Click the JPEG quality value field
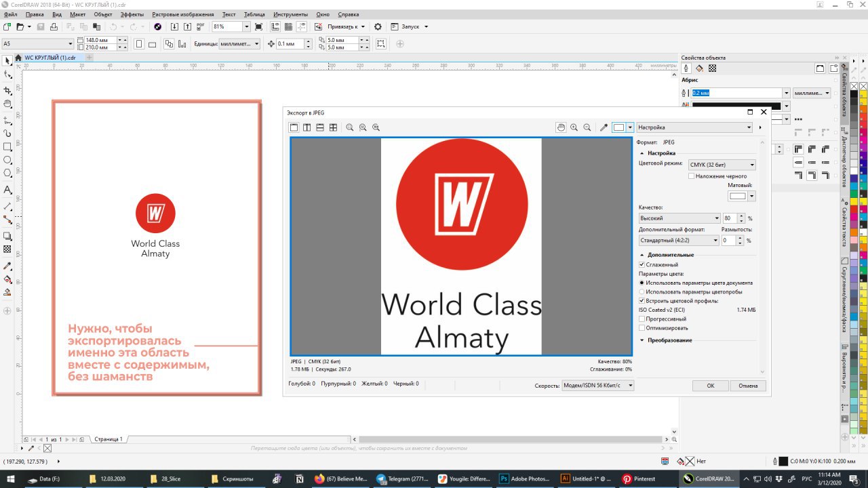The image size is (868, 488). click(730, 218)
